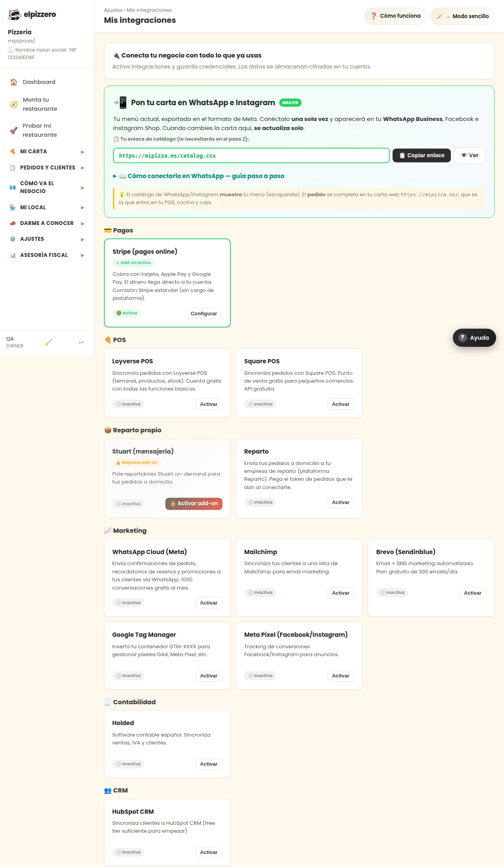Click the broom icon beside QA OWNER
The height and width of the screenshot is (867, 504).
[x=49, y=342]
